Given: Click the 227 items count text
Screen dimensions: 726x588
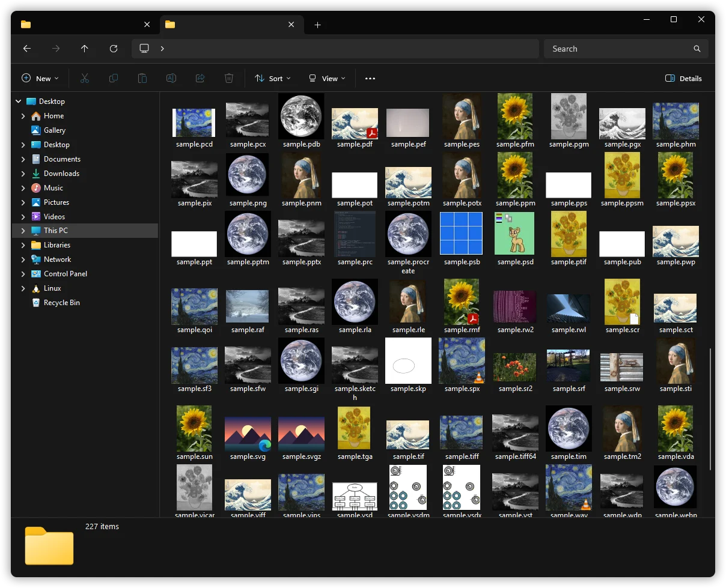Looking at the screenshot, I should point(102,527).
